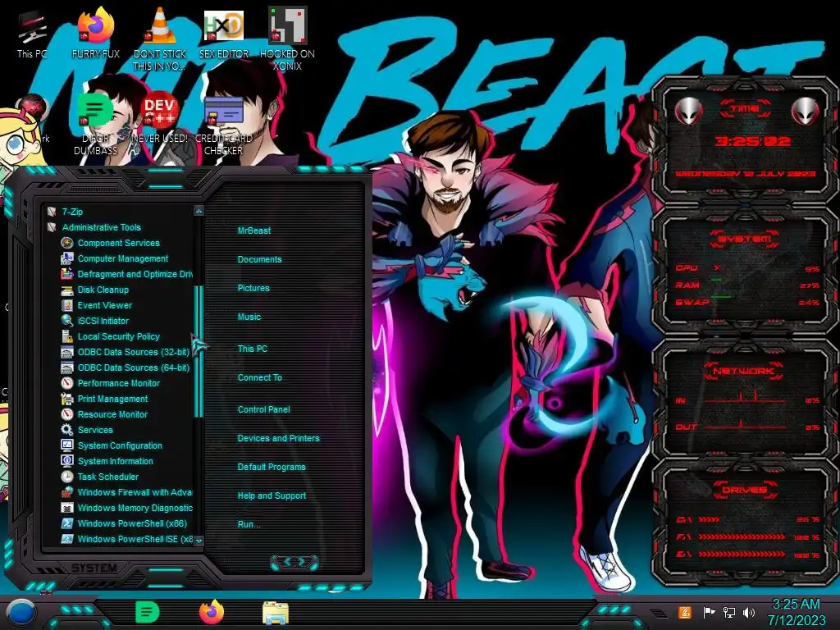The width and height of the screenshot is (840, 630).
Task: Open System Information
Action: (115, 461)
